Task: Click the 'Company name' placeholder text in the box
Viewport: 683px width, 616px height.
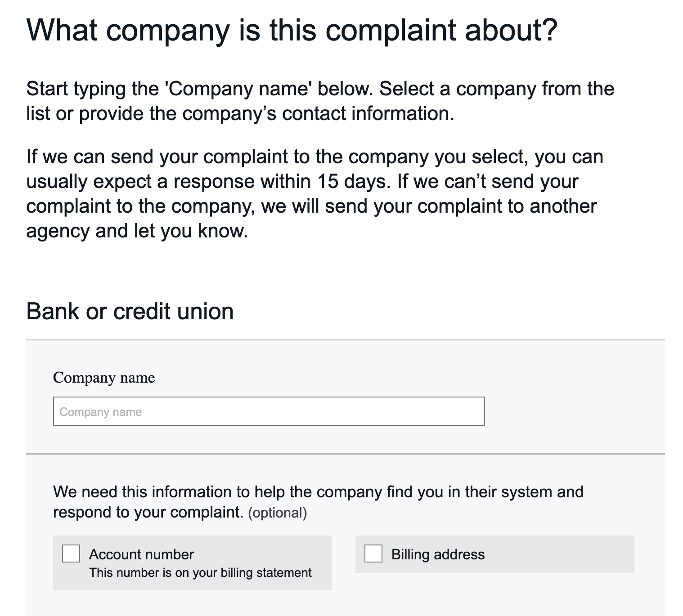Action: pyautogui.click(x=101, y=412)
